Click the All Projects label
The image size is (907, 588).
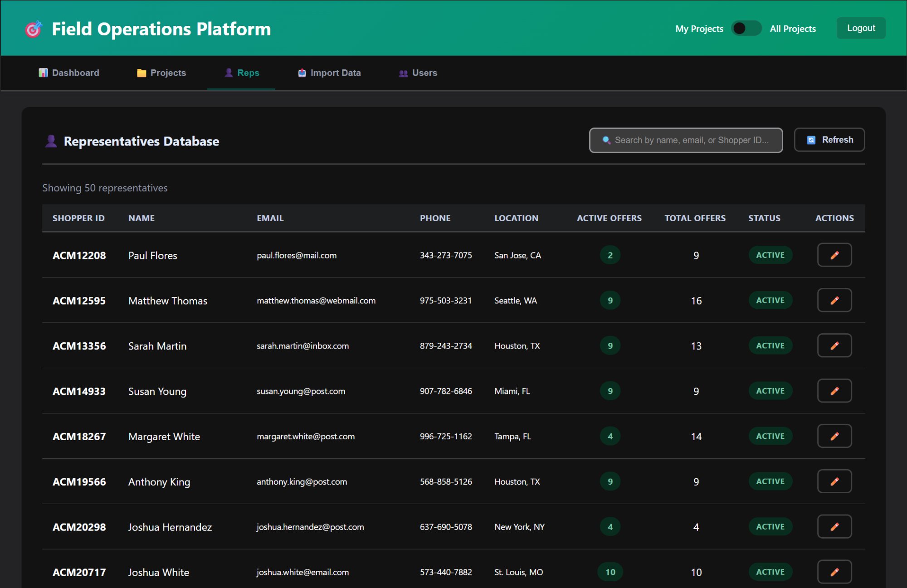point(793,29)
